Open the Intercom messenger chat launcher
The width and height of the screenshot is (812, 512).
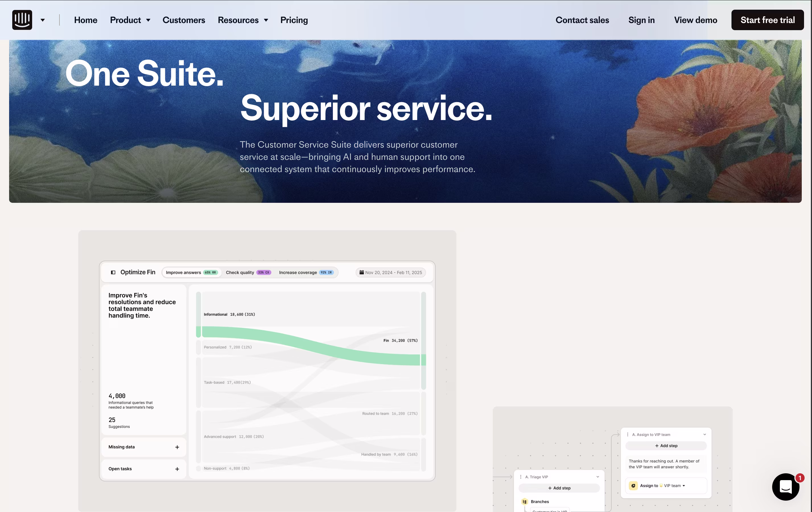[x=786, y=487]
